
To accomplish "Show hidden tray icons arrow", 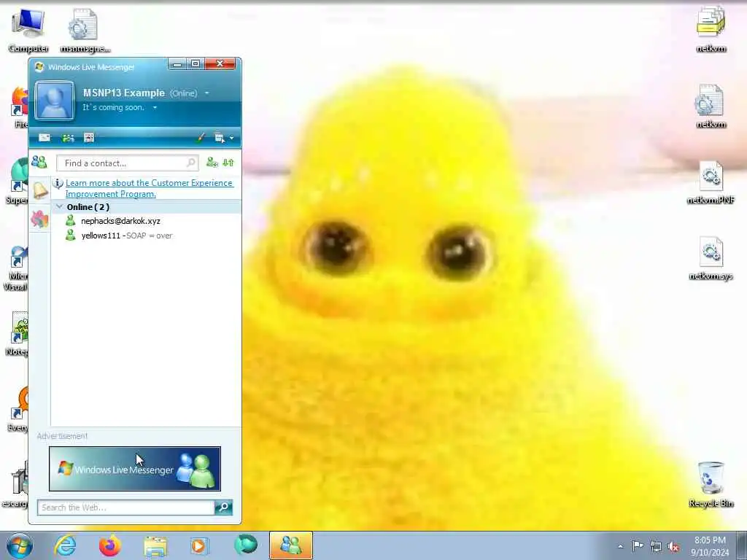I will pyautogui.click(x=620, y=546).
